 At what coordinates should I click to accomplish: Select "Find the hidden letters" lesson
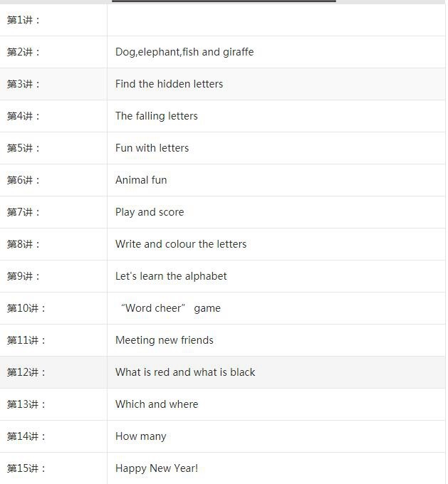point(169,84)
